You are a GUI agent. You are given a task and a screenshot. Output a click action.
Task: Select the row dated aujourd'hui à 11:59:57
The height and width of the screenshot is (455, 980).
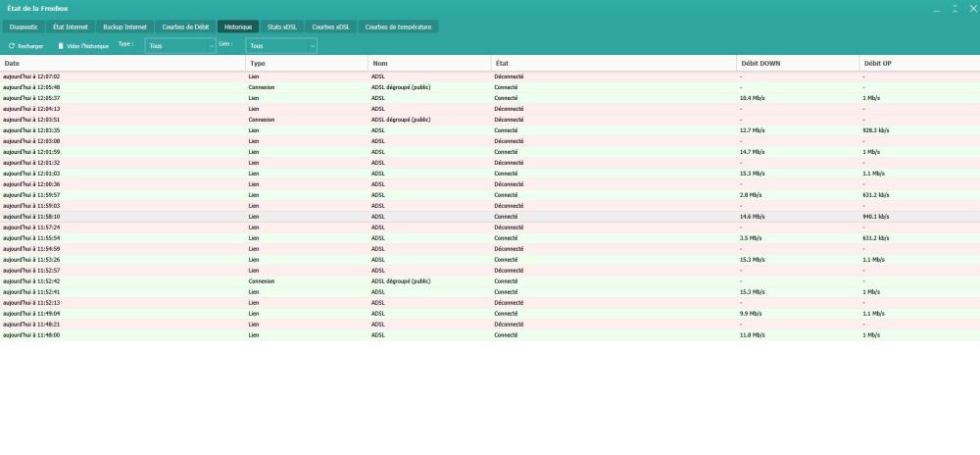pos(490,195)
